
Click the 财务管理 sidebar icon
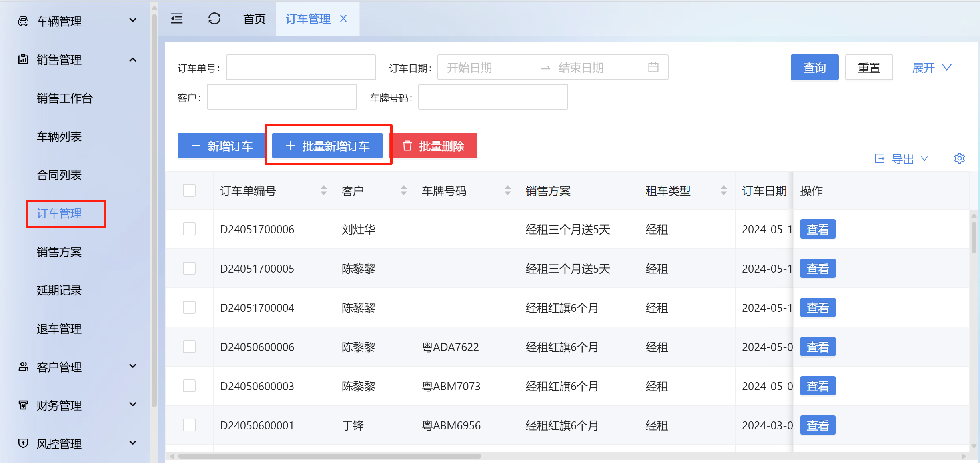click(23, 405)
